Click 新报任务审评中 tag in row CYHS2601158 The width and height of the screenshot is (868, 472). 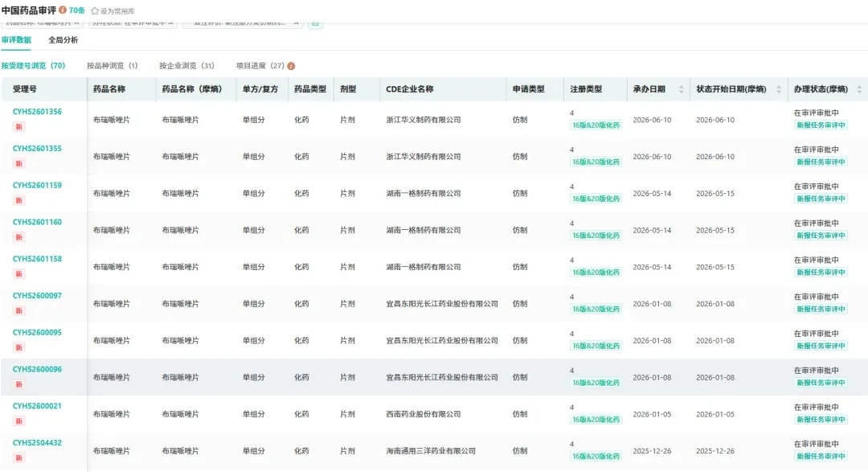821,272
